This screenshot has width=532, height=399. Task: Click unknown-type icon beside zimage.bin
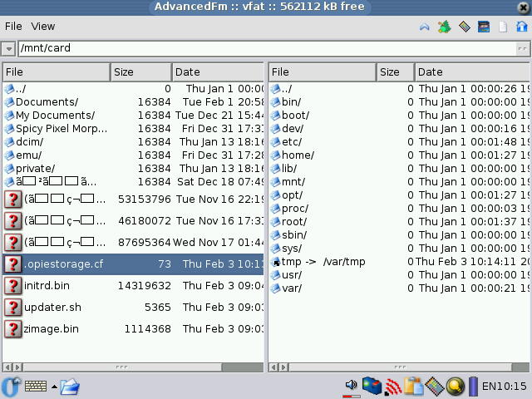[x=13, y=329]
